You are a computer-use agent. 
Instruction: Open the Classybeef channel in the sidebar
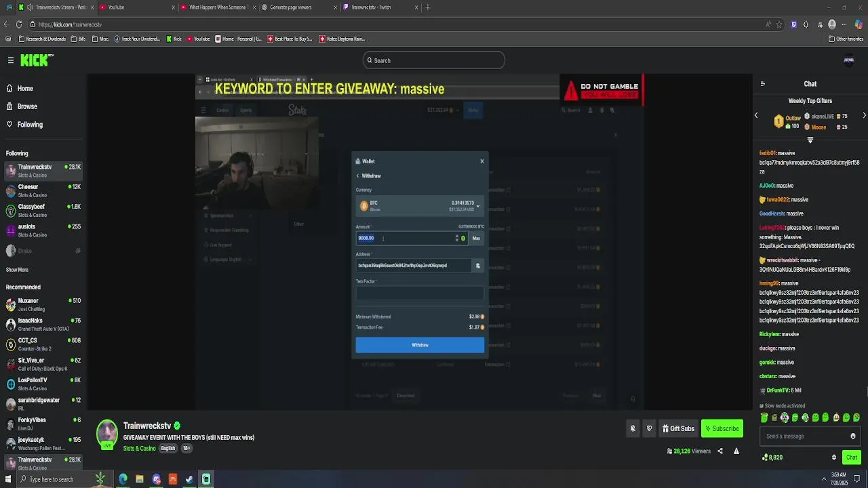tap(43, 210)
